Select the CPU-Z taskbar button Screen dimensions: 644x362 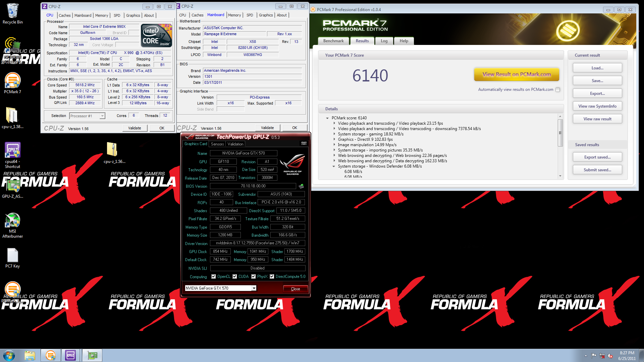tap(70, 355)
